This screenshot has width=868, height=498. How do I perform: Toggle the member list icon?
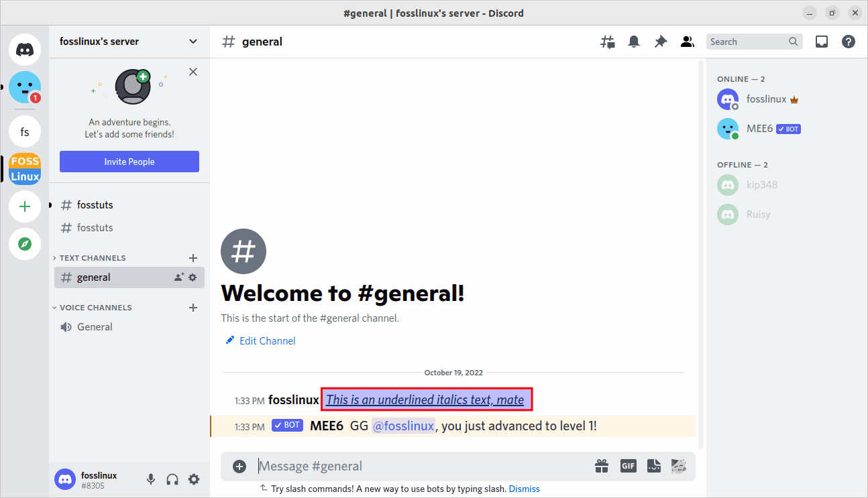[687, 42]
